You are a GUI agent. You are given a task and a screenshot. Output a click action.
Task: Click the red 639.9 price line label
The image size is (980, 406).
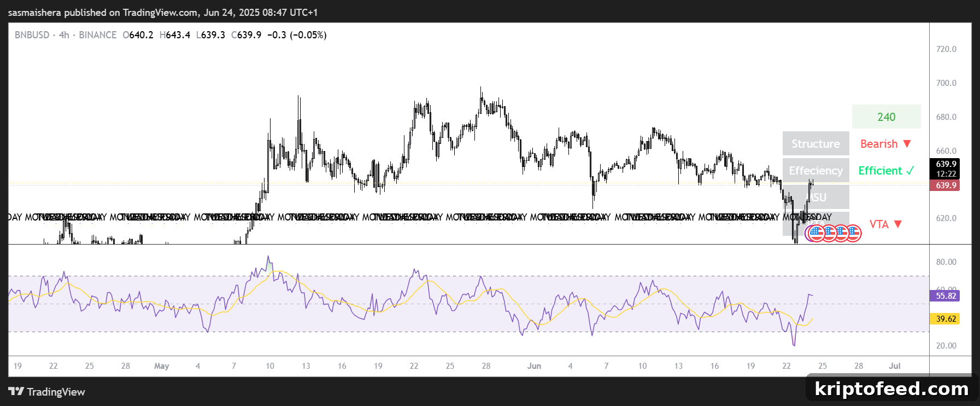945,185
